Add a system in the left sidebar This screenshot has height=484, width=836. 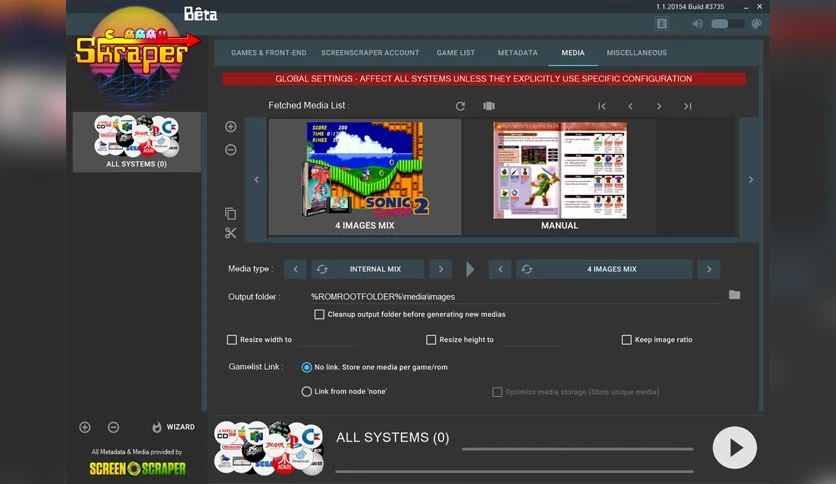pyautogui.click(x=85, y=427)
